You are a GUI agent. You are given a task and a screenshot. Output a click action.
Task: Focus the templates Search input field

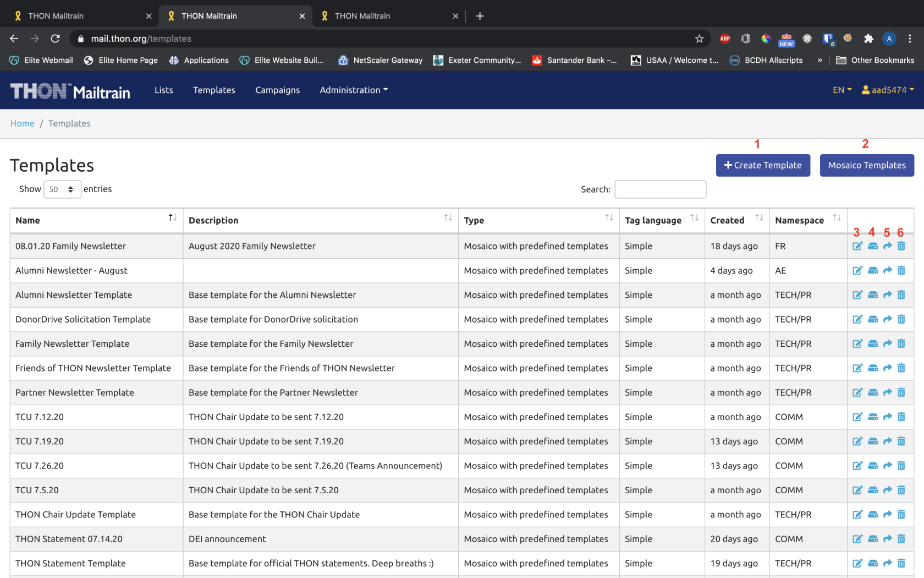(660, 189)
